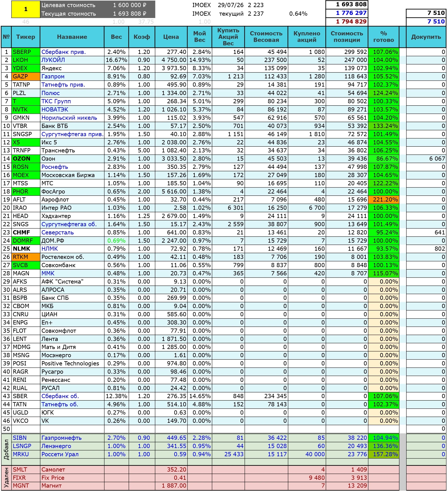The image size is (448, 492).
Task: Select the 'Московская Биржа' name cell
Action: 72,175
